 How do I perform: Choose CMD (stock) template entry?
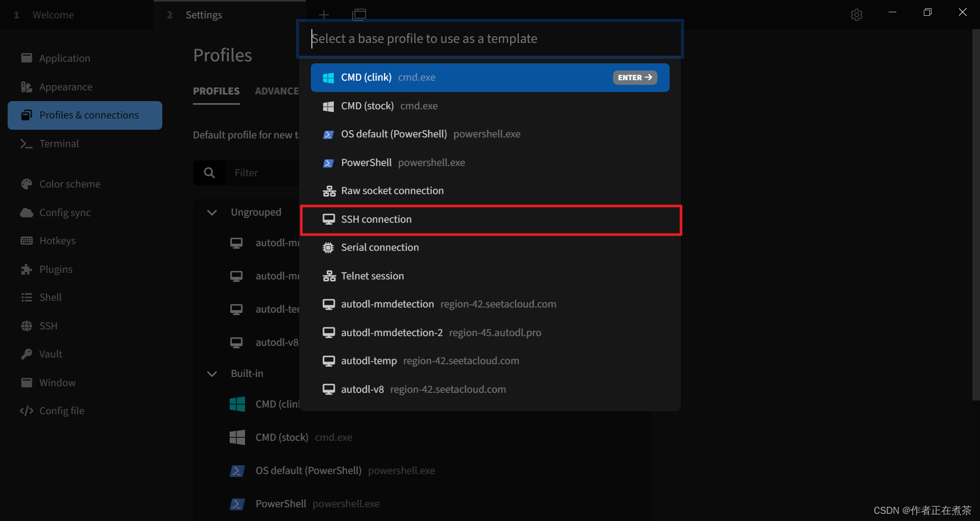pos(490,106)
